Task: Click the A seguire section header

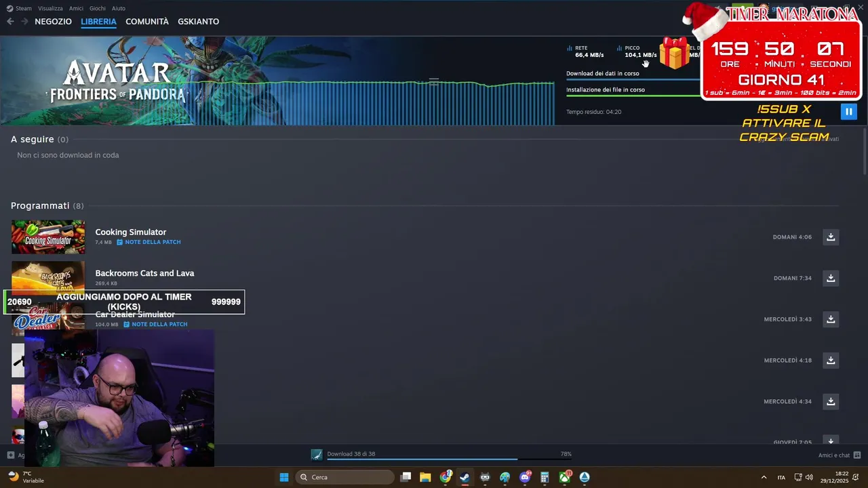Action: 39,139
